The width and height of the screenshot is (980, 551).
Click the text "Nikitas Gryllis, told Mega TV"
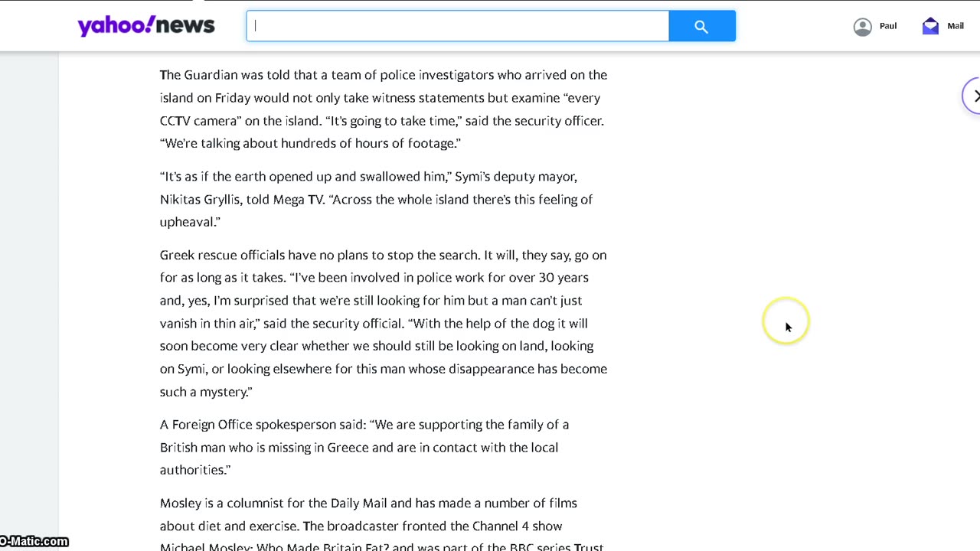click(x=241, y=199)
